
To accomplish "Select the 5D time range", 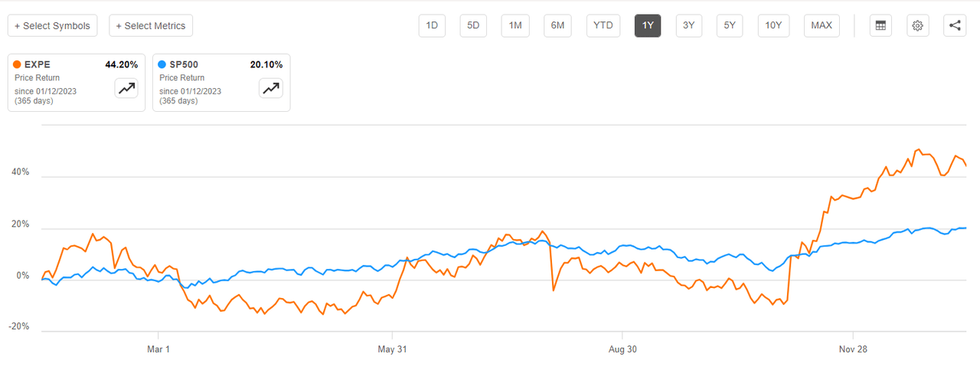I will (473, 25).
